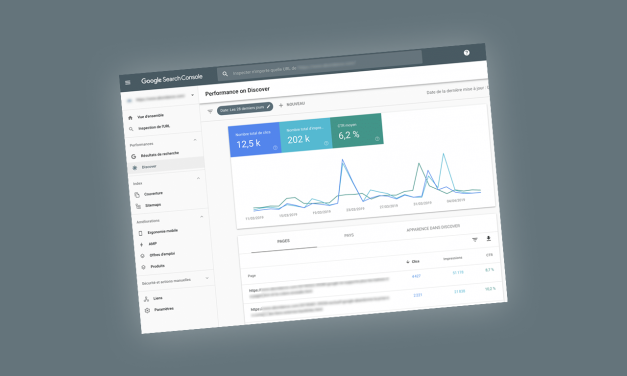Click the Produits icon

(144, 267)
